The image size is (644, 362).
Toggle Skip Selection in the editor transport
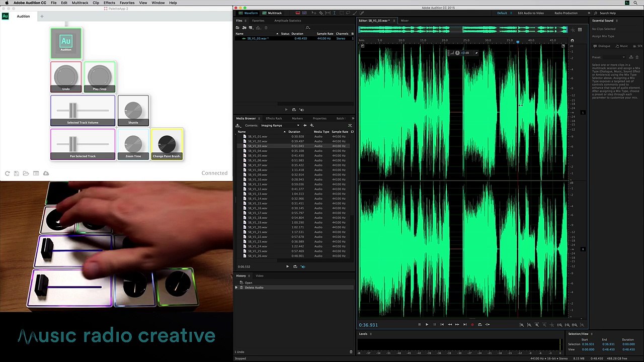click(487, 325)
